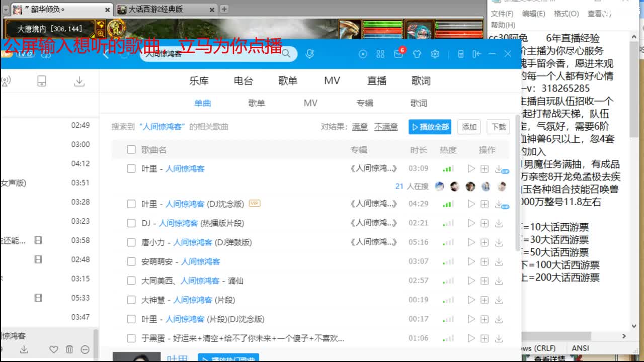
Task: Open 文件(F) menu in Notepad
Action: point(502,14)
